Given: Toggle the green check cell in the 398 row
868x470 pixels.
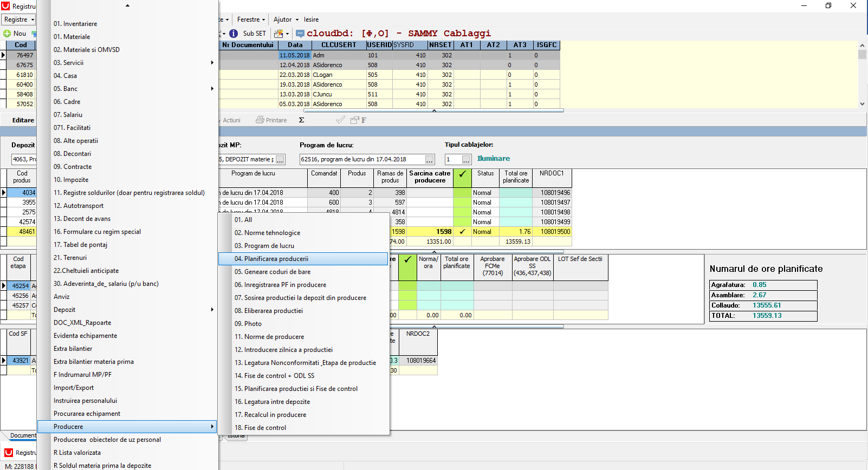Looking at the screenshot, I should click(462, 193).
